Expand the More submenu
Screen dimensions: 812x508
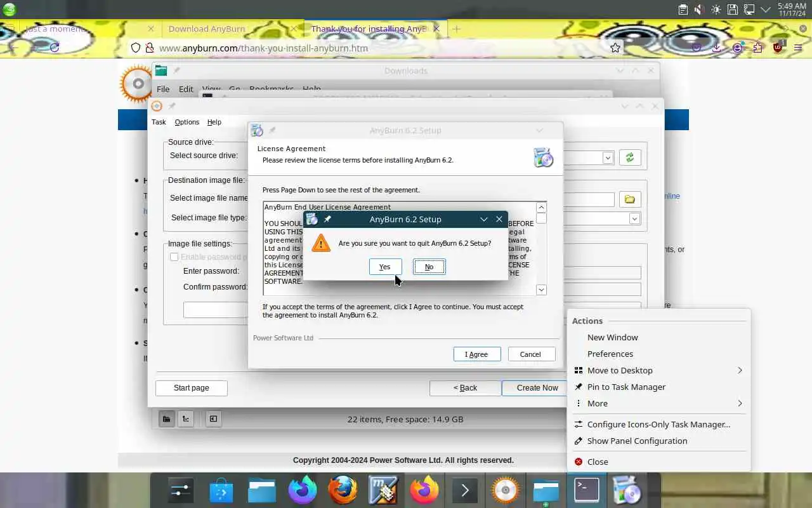tap(658, 403)
